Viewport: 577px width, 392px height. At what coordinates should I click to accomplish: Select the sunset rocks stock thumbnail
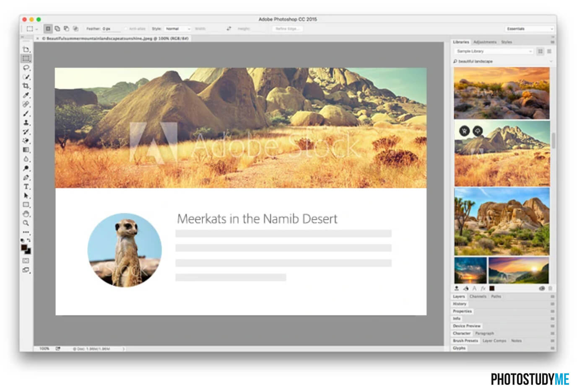[x=502, y=93]
